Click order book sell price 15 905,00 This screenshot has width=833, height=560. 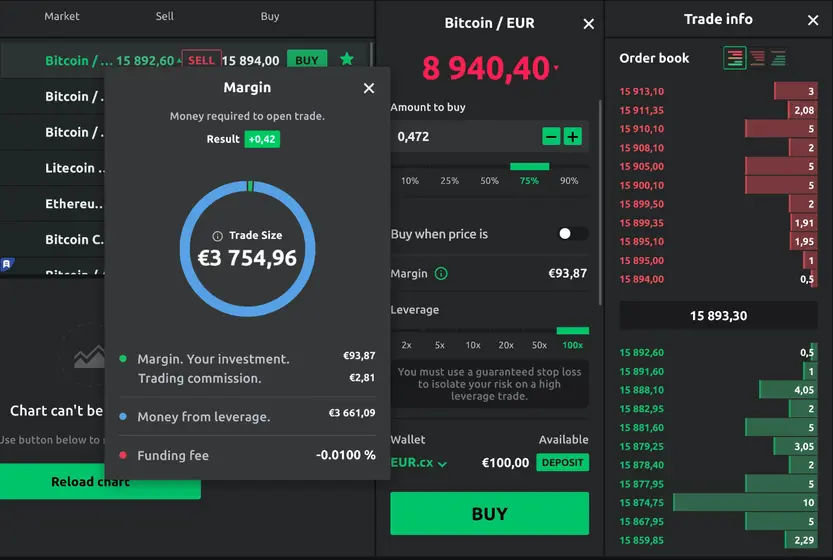tap(641, 166)
